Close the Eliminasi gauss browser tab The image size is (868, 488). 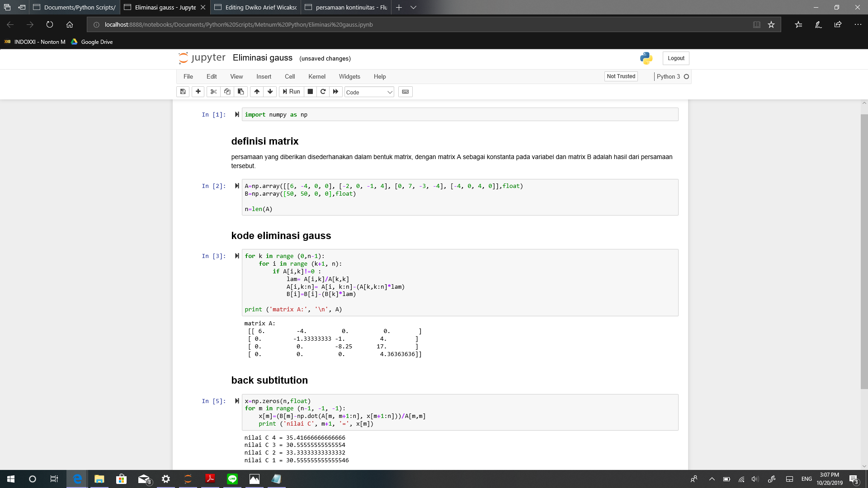pyautogui.click(x=203, y=7)
